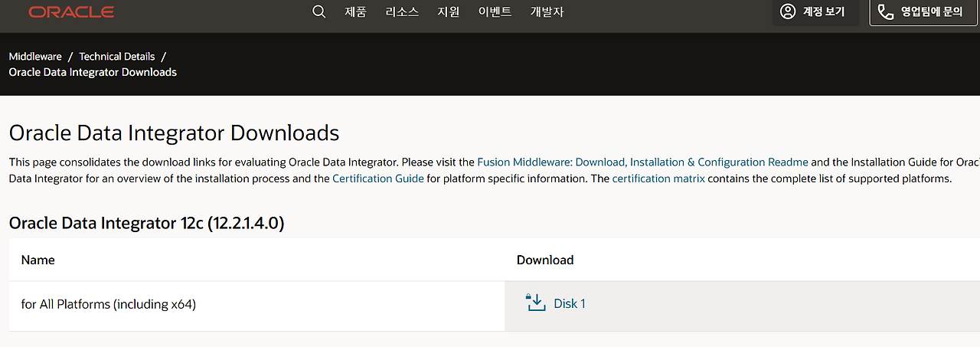The height and width of the screenshot is (347, 980).
Task: Go to Middleware breadcrumb
Action: pos(35,57)
